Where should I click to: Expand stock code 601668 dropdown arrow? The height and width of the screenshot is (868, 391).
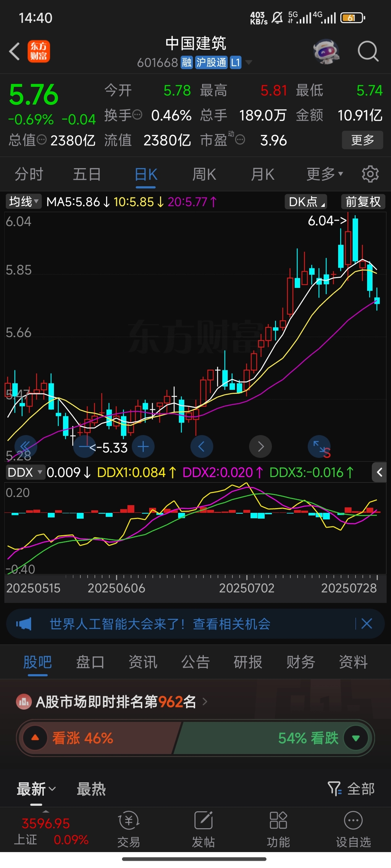click(x=248, y=63)
